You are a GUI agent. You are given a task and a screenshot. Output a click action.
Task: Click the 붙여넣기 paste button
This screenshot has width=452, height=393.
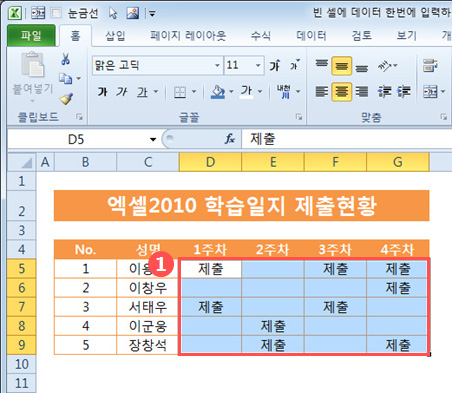pos(33,77)
